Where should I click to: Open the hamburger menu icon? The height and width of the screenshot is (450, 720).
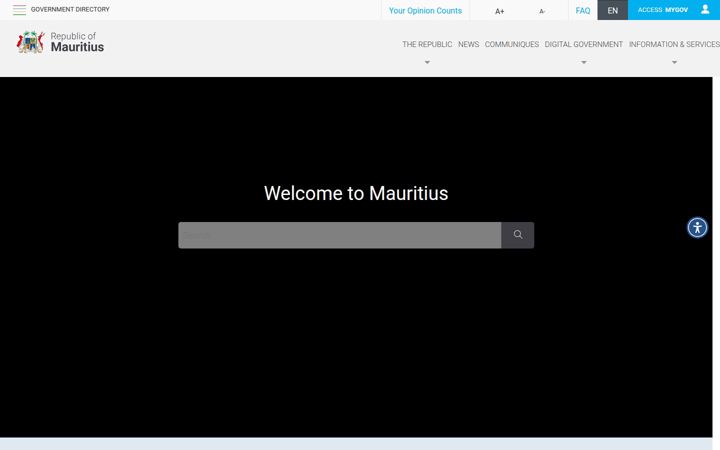(x=19, y=10)
